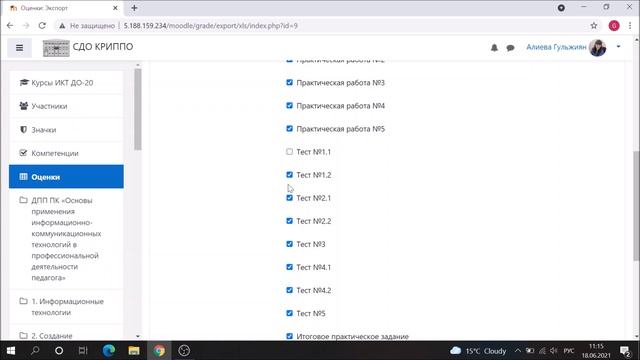Toggle the hamburger side menu button
The image size is (640, 360).
(x=19, y=48)
